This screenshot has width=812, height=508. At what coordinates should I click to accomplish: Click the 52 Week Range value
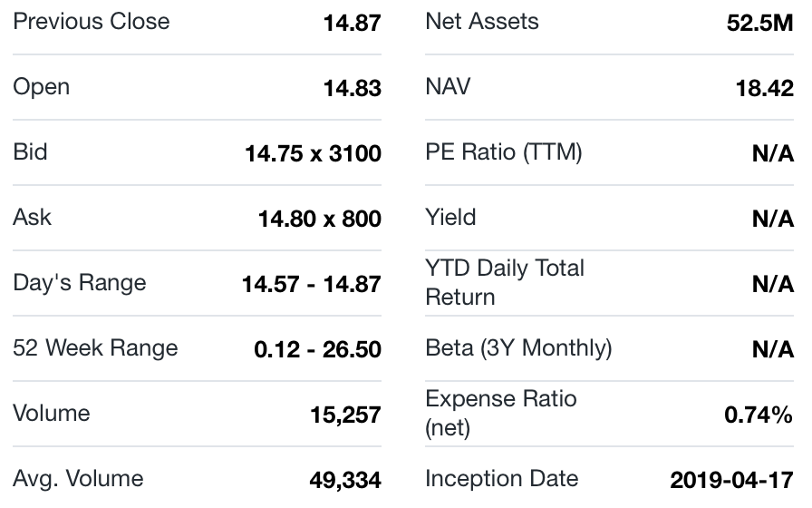pos(317,350)
